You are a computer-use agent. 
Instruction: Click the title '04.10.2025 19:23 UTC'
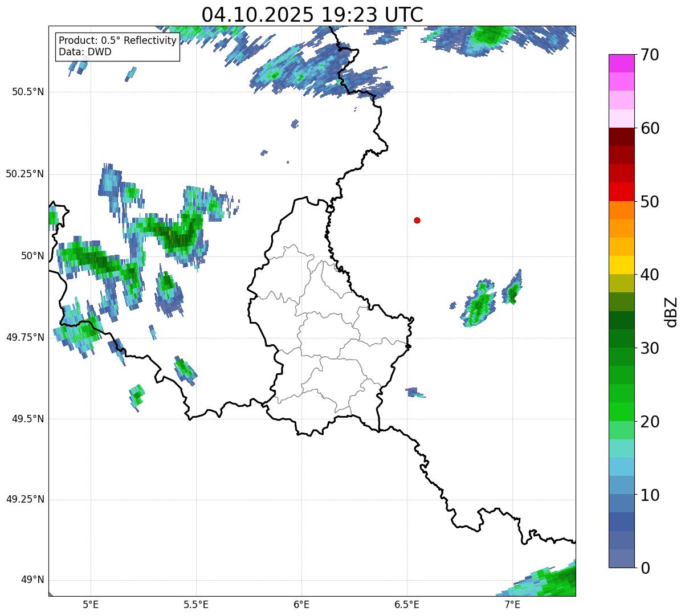pos(312,14)
